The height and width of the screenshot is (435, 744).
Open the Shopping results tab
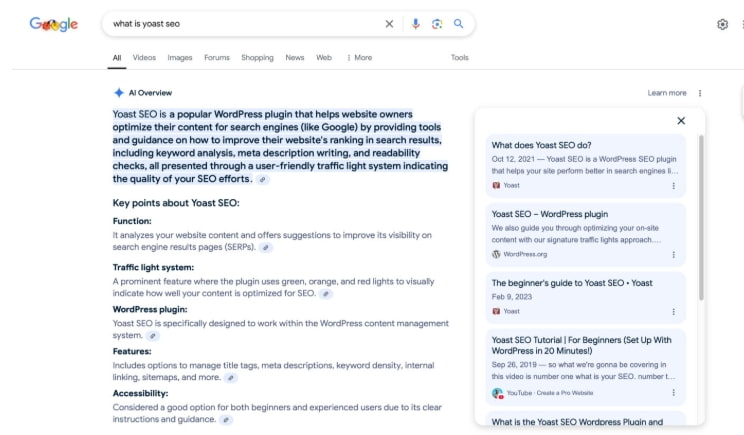pyautogui.click(x=257, y=58)
